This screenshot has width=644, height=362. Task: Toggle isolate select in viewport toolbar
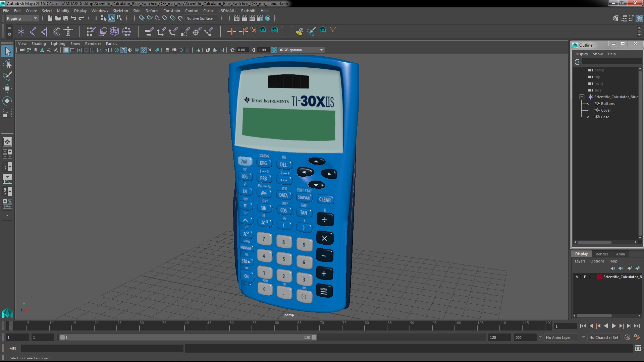tap(198, 50)
